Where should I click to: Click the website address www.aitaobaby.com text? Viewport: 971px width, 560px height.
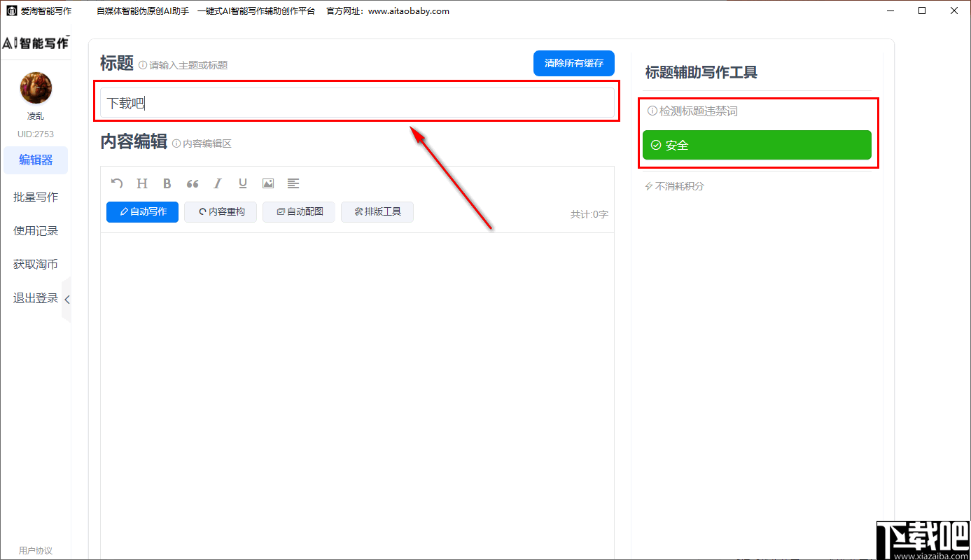point(409,11)
